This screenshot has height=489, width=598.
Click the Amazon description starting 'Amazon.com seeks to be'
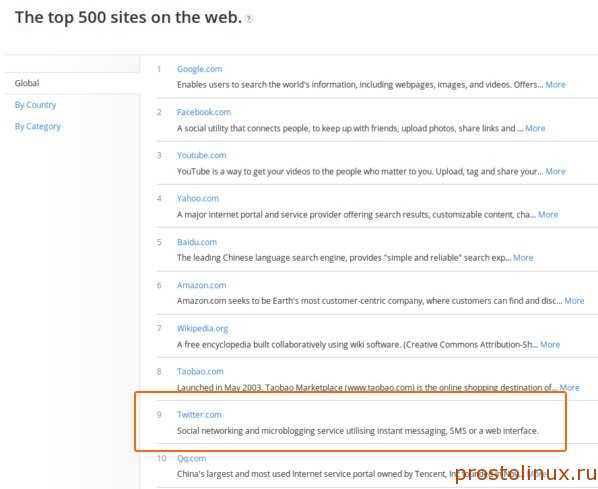(369, 301)
